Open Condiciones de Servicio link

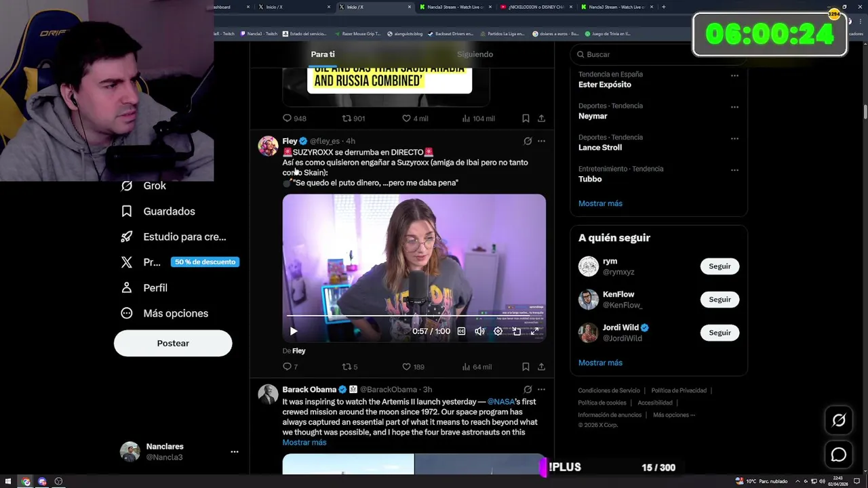[x=609, y=390]
